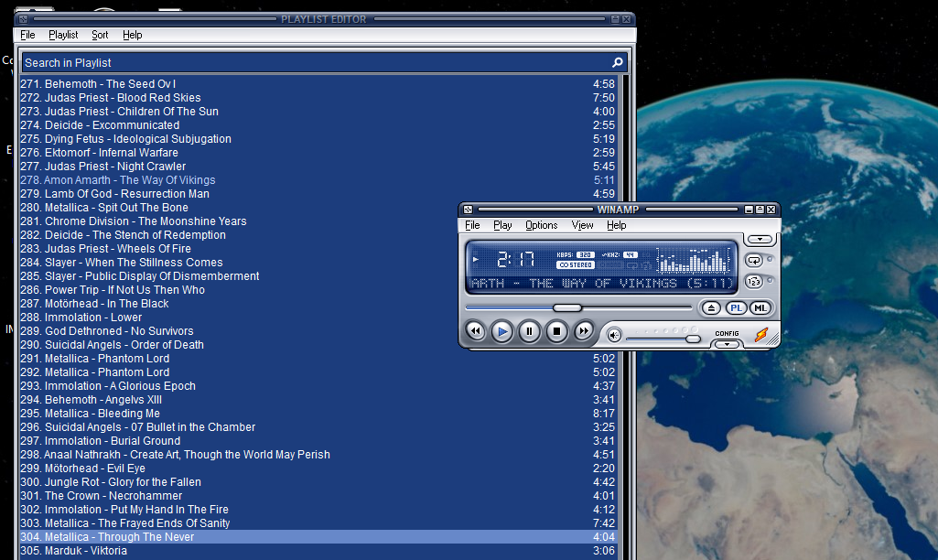Click the song seek bar slider handle
The height and width of the screenshot is (560, 938).
(567, 307)
